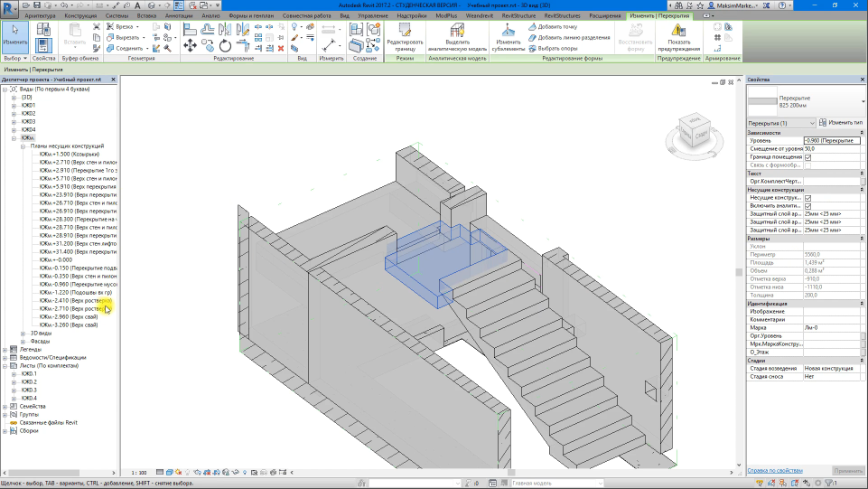Open the Архитектура ribbon tab
Screen dimensions: 868x489
tap(39, 16)
